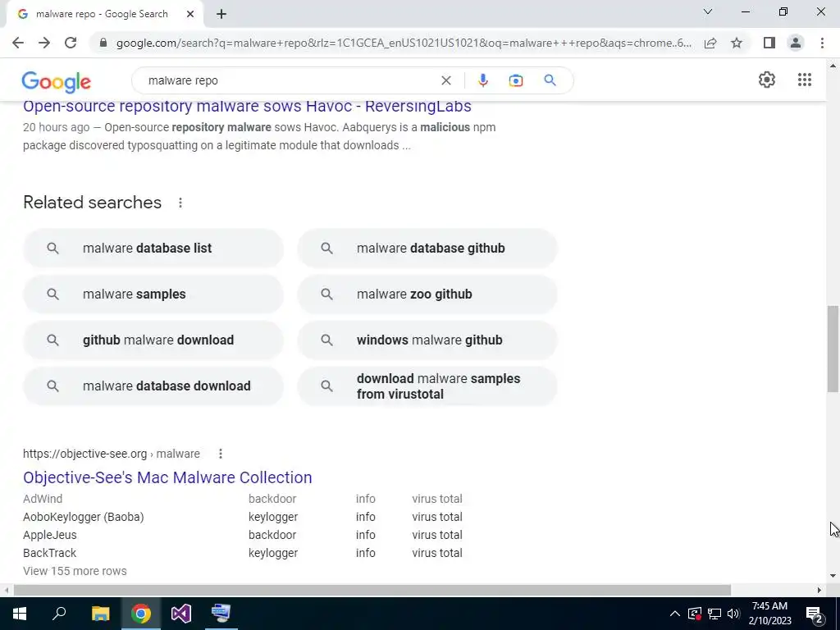
Task: Click BackTrack row text
Action: point(50,553)
